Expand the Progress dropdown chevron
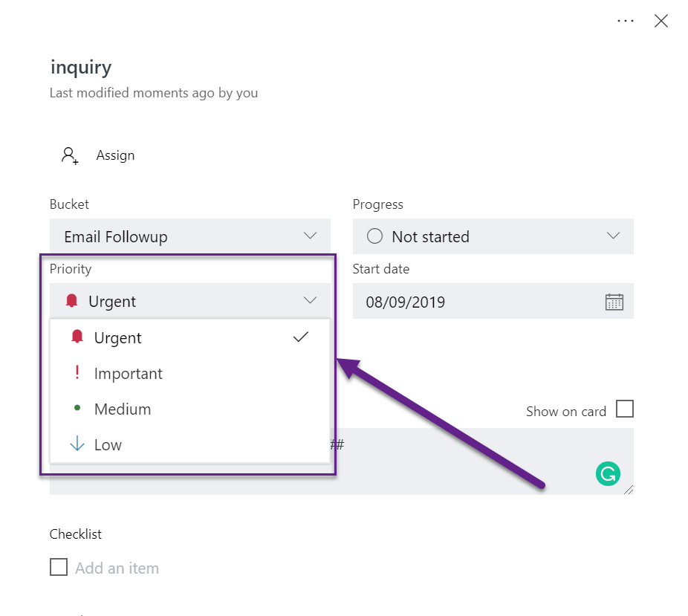688x616 pixels. 613,236
